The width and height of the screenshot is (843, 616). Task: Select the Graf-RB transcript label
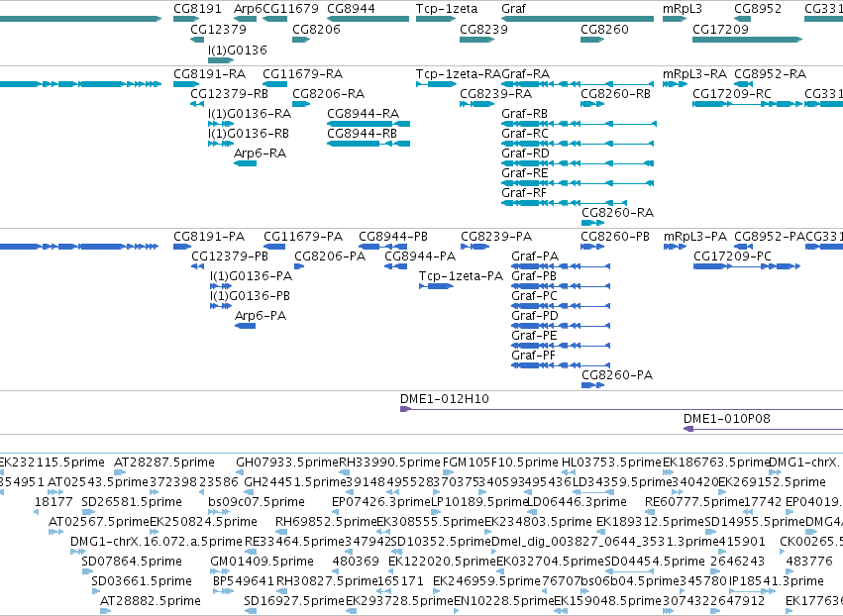[524, 114]
